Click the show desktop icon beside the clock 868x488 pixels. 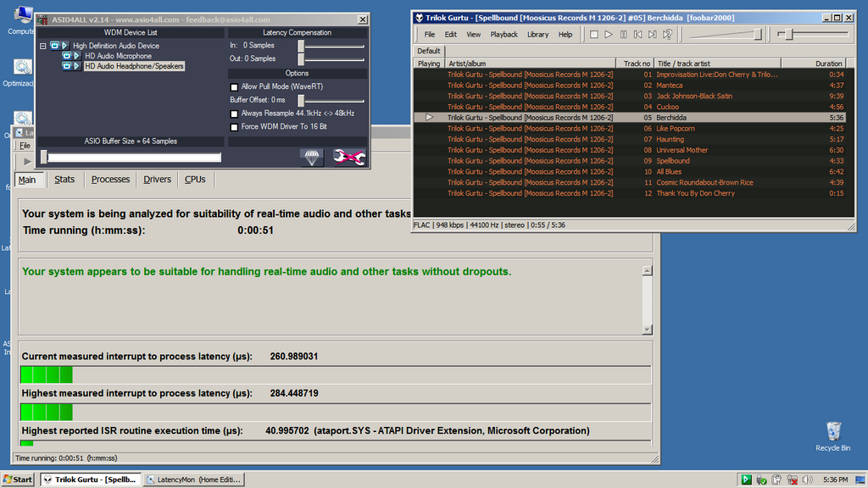pos(860,480)
